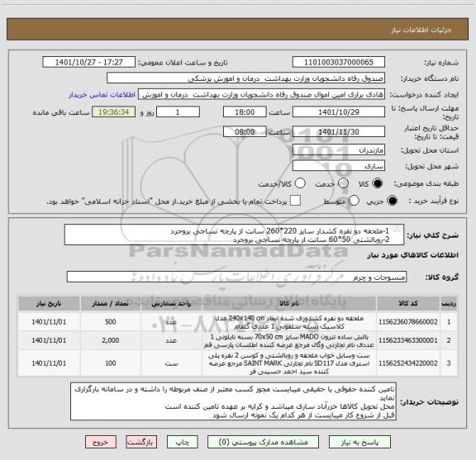Choose the جزیی purchase type radio

393,201
